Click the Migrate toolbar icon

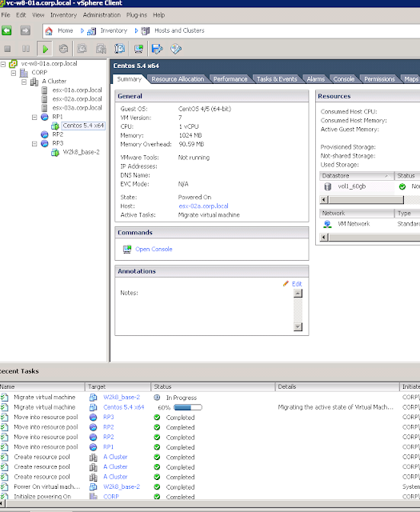tap(157, 49)
